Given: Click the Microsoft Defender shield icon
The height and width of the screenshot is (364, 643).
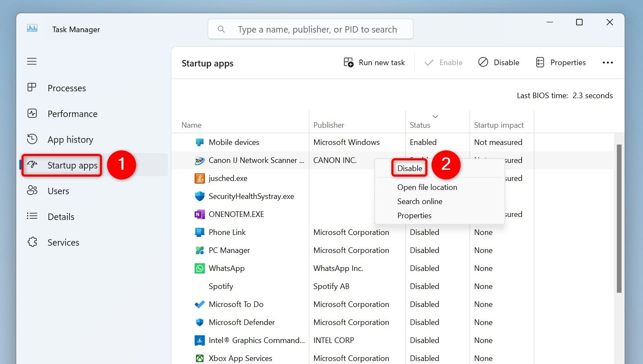Looking at the screenshot, I should point(200,322).
